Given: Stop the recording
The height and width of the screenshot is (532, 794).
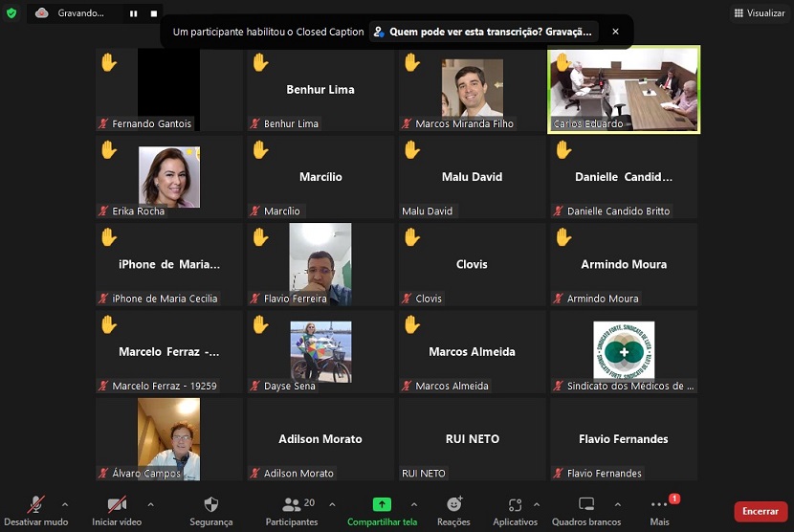Looking at the screenshot, I should tap(153, 13).
